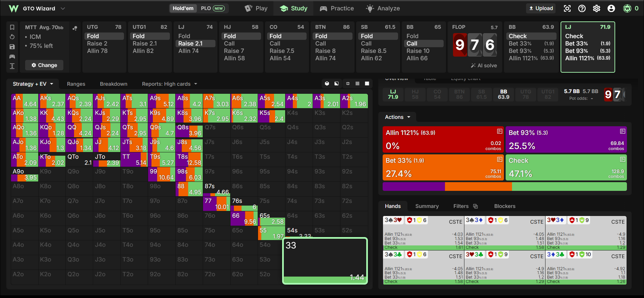Image resolution: width=644 pixels, height=298 pixels.
Task: Click the purple segment of the action frequency bar
Action: 414,187
